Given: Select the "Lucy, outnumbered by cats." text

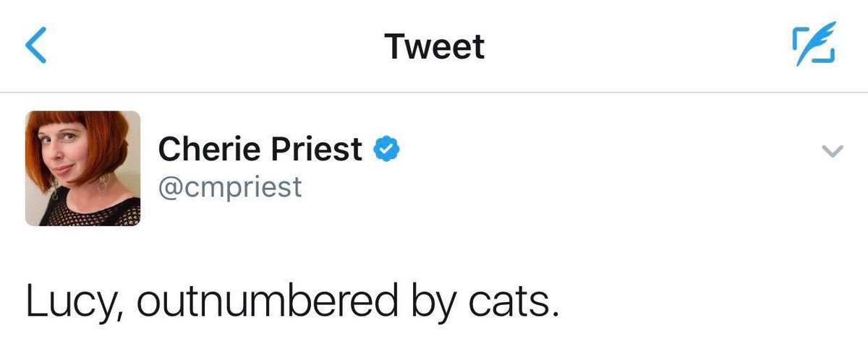Looking at the screenshot, I should point(292,303).
